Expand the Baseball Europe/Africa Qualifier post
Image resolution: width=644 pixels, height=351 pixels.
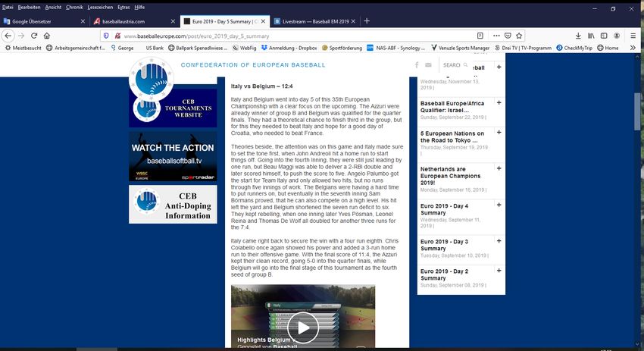point(499,103)
